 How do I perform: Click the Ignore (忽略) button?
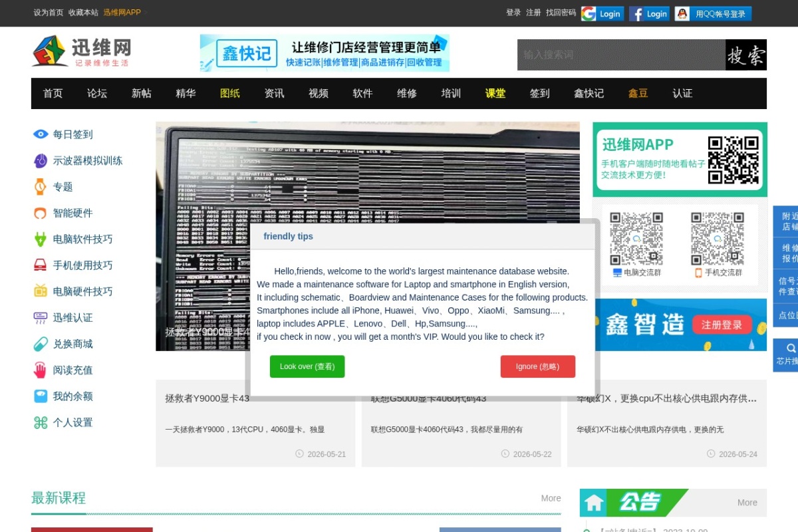pos(538,366)
